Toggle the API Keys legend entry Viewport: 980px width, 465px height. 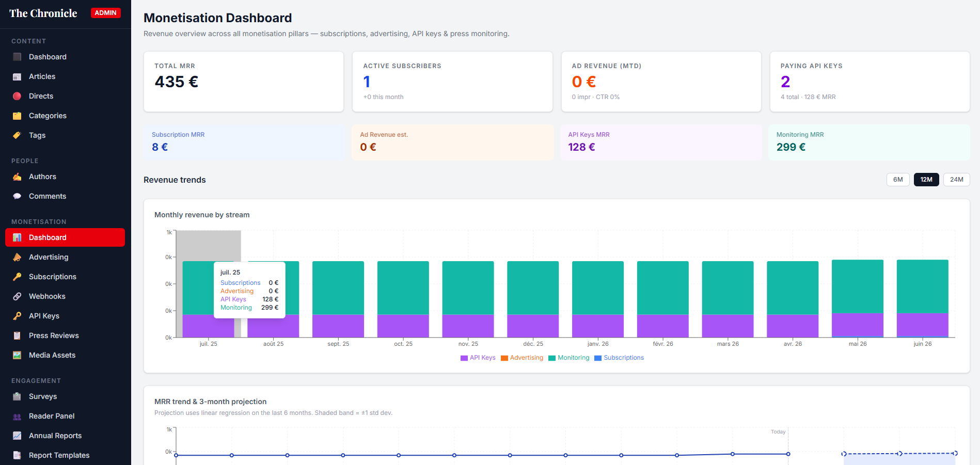coord(478,358)
